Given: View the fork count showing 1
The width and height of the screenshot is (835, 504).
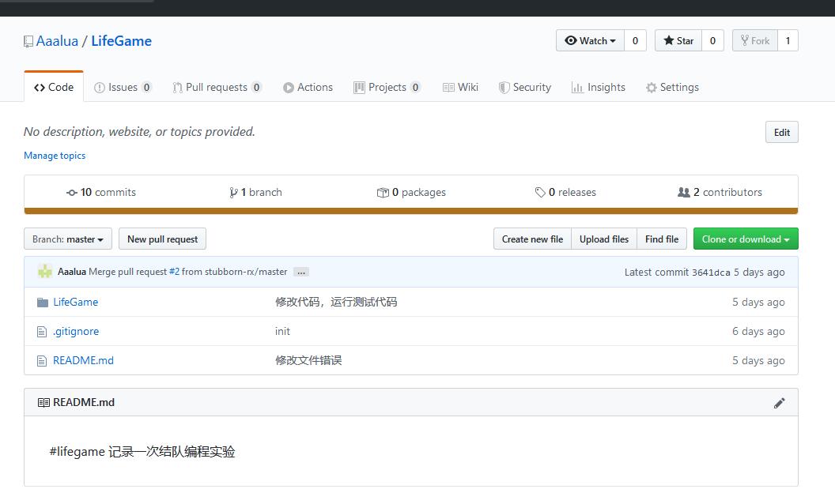Looking at the screenshot, I should (x=788, y=40).
